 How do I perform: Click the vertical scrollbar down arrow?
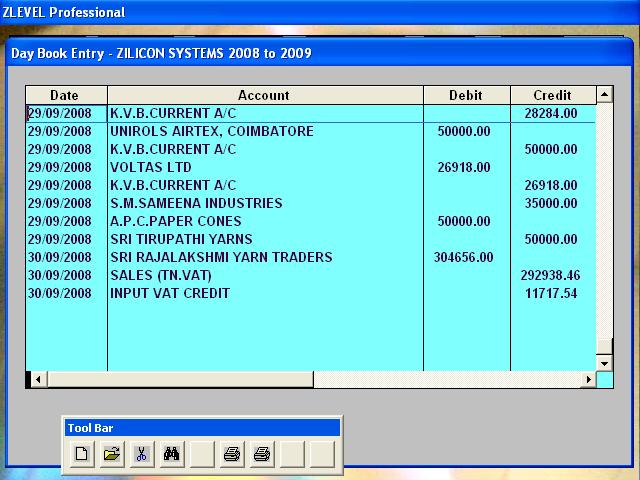pos(604,362)
